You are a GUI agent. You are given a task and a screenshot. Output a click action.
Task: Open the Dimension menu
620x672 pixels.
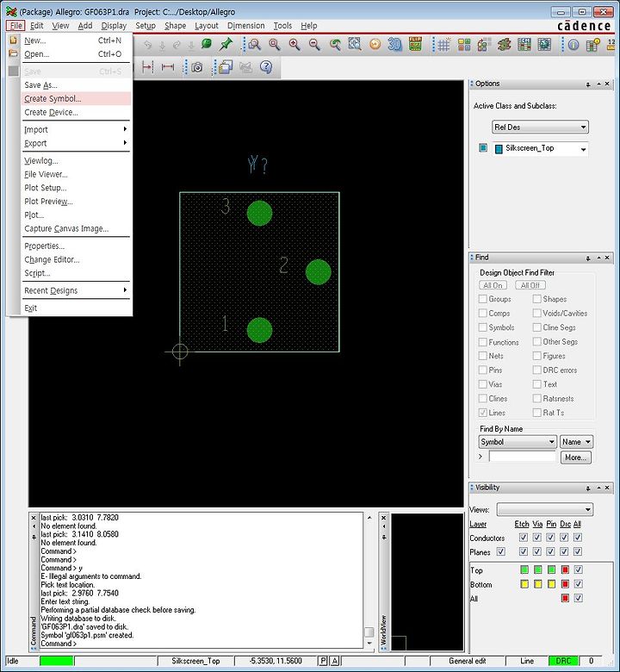(246, 26)
